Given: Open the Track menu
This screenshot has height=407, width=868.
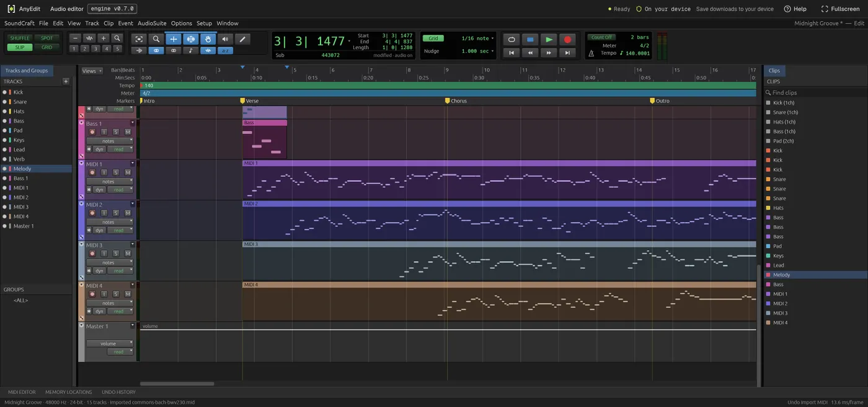Looking at the screenshot, I should click(x=92, y=23).
